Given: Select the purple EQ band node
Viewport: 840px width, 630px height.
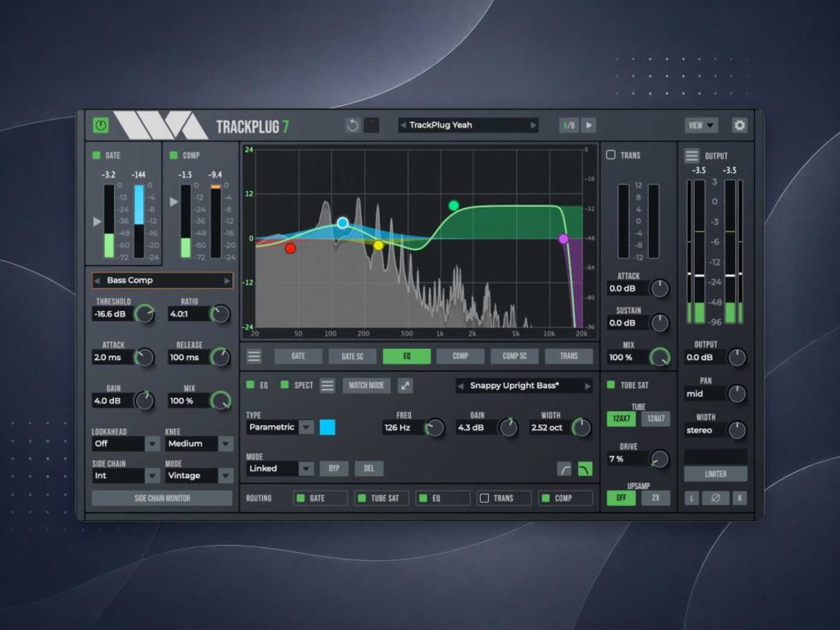Looking at the screenshot, I should pyautogui.click(x=564, y=239).
